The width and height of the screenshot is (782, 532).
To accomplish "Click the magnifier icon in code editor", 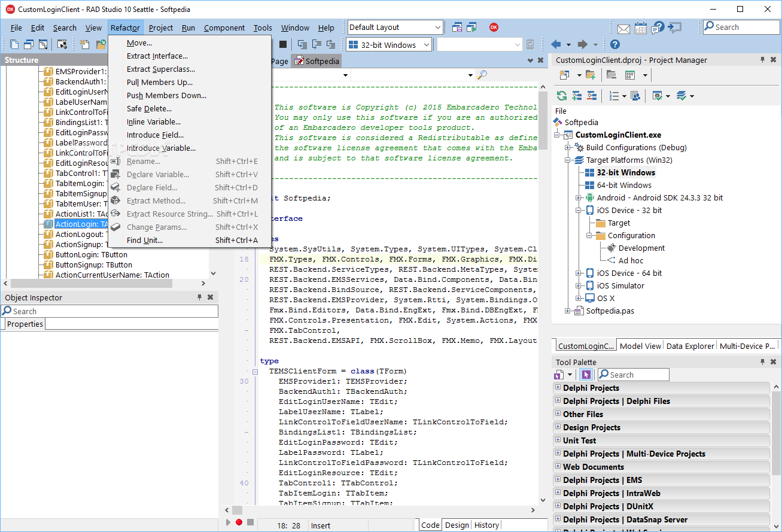I will click(482, 75).
